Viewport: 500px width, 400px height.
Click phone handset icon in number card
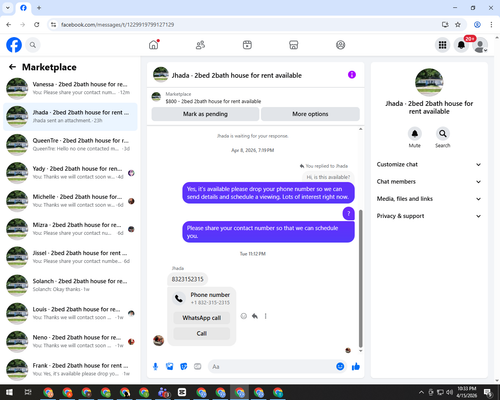[179, 298]
